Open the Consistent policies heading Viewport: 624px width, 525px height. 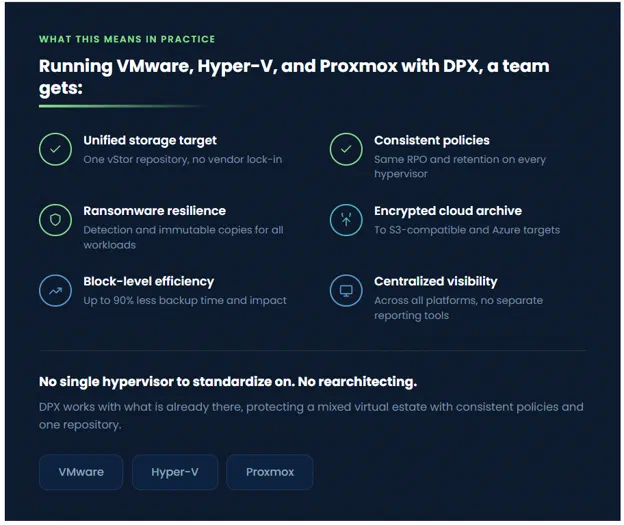click(x=432, y=141)
